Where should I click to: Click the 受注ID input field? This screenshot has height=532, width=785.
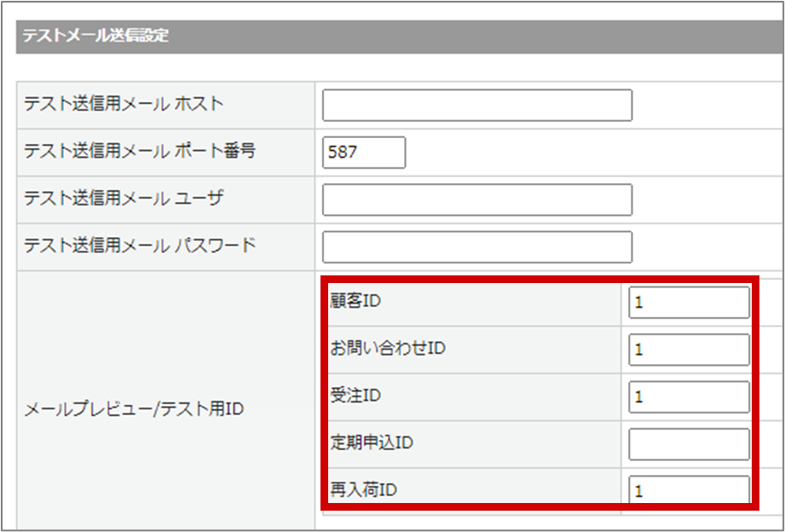click(x=689, y=396)
